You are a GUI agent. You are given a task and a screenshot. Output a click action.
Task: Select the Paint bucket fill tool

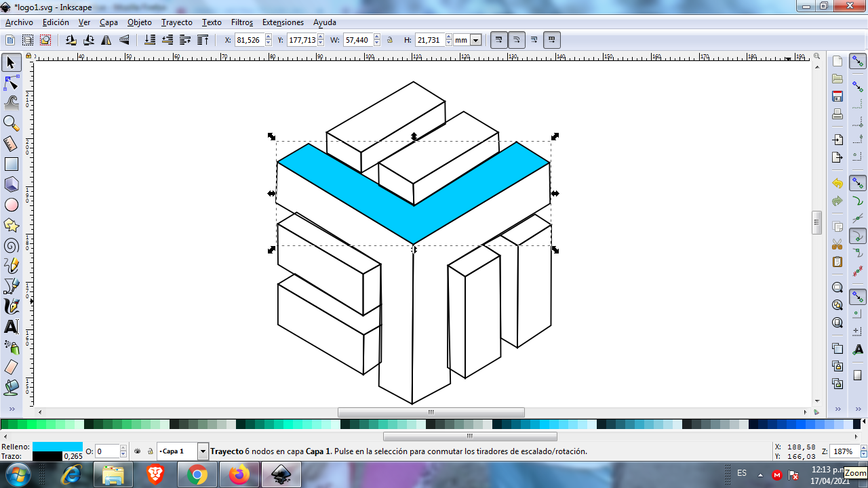11,388
